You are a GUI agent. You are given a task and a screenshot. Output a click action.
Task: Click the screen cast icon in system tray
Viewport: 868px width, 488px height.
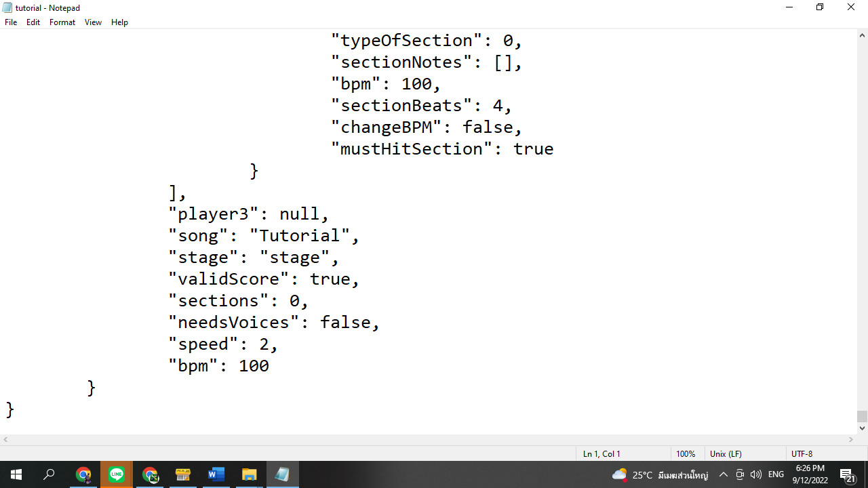pyautogui.click(x=741, y=474)
